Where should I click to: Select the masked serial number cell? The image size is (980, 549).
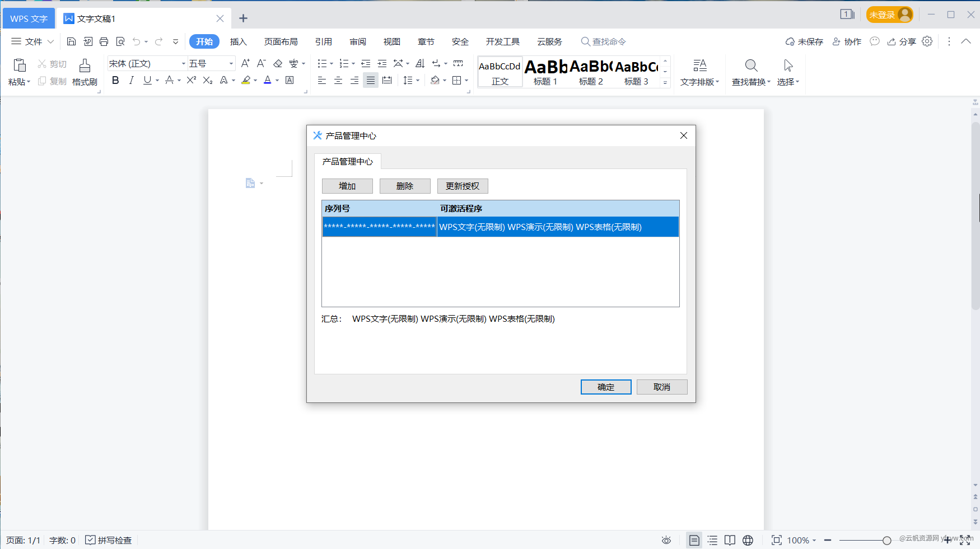pos(379,227)
